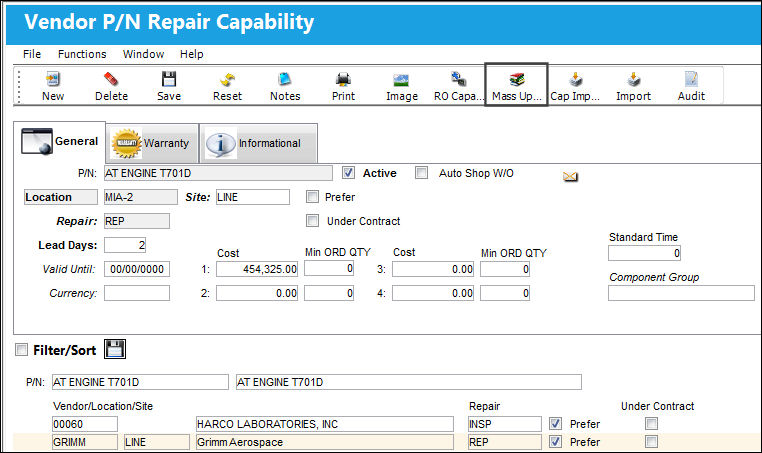Click the MIA-2 location field
The width and height of the screenshot is (762, 453).
click(x=140, y=197)
